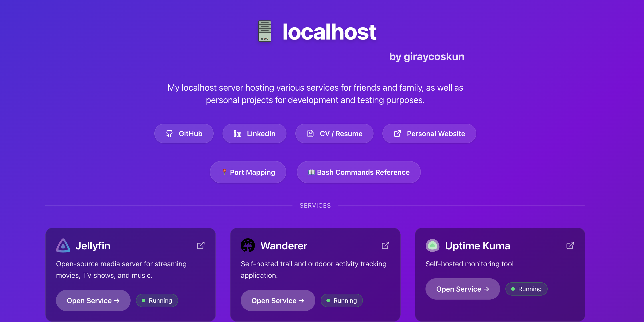Click Open Service on the Wanderer card
The height and width of the screenshot is (322, 644).
point(278,300)
